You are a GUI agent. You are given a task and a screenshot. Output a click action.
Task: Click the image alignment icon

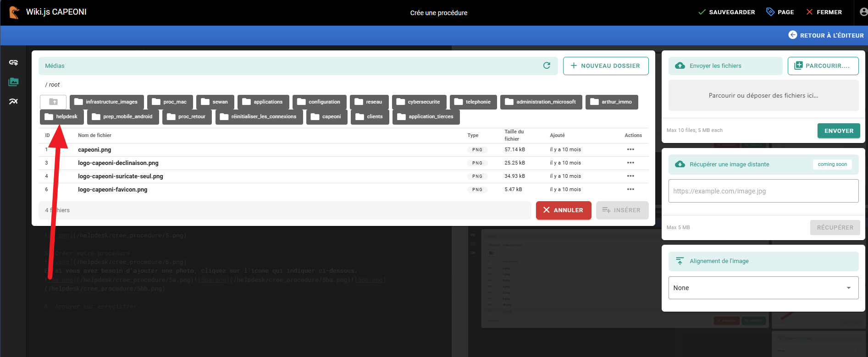coord(680,261)
